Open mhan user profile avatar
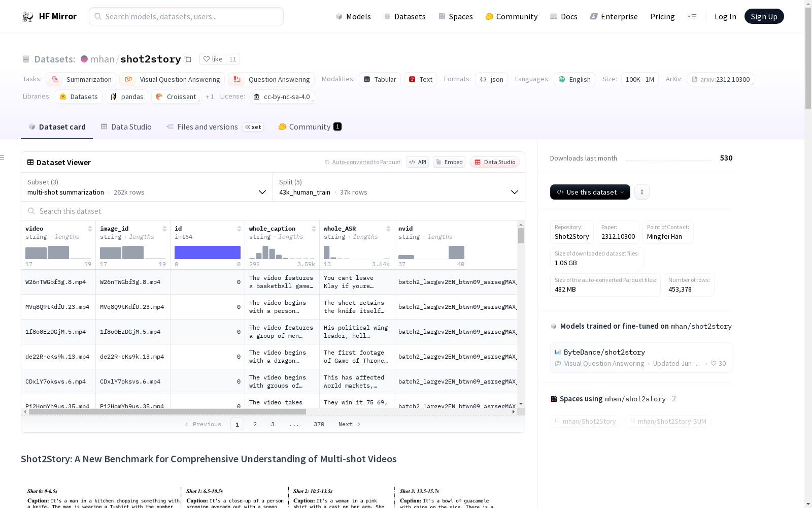Image resolution: width=812 pixels, height=508 pixels. 84,59
